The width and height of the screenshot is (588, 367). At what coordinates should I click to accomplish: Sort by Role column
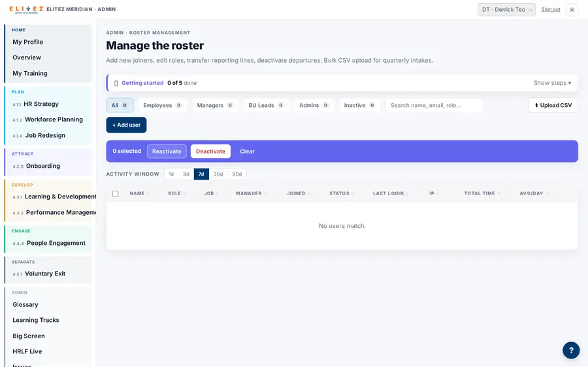click(176, 193)
